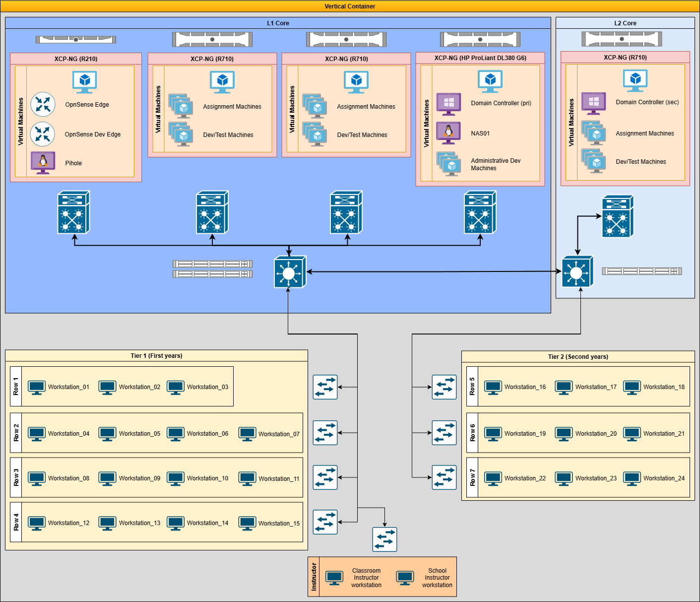
Task: Click the L1 Core container header
Action: [278, 23]
